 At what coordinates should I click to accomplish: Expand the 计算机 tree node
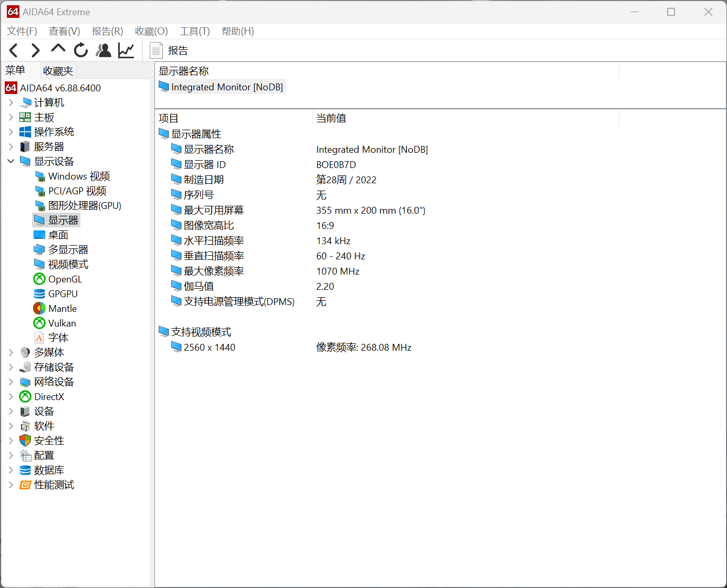(x=11, y=102)
